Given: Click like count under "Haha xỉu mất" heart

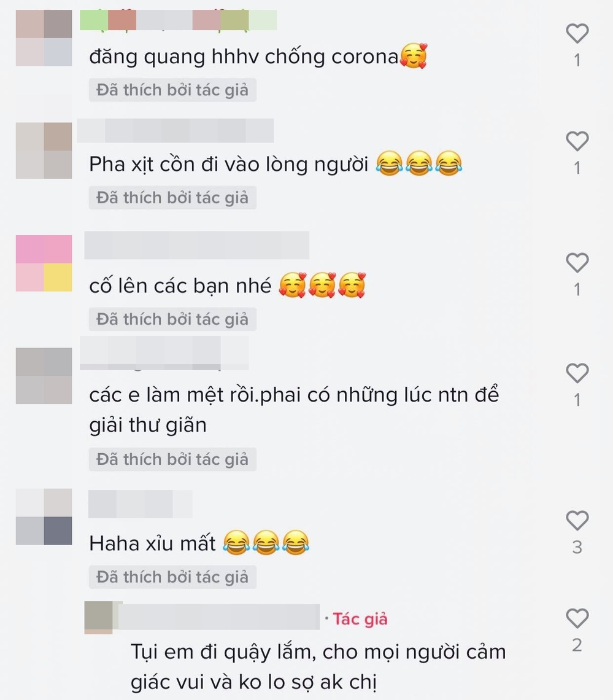Looking at the screenshot, I should coord(577,547).
